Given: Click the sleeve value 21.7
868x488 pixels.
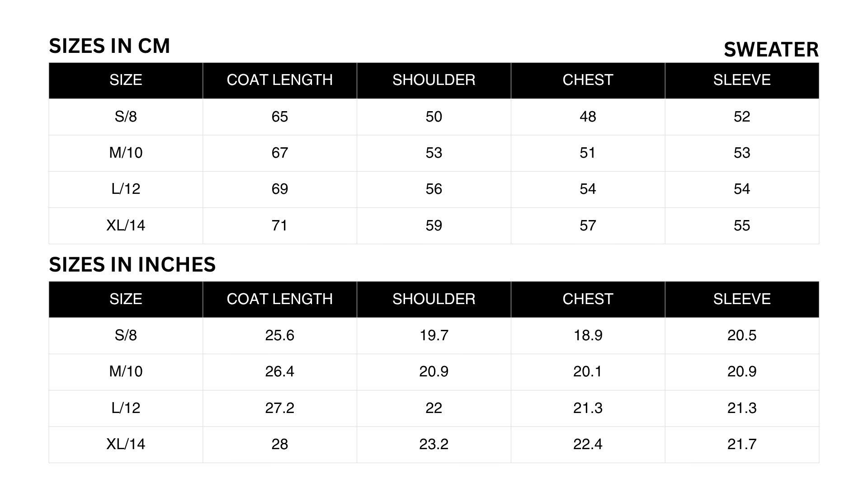Looking at the screenshot, I should (x=741, y=444).
